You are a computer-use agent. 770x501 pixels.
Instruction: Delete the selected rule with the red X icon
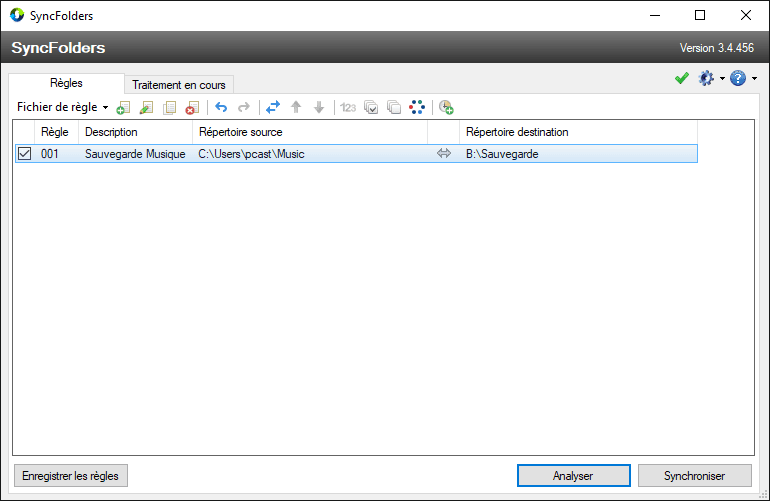[x=192, y=107]
